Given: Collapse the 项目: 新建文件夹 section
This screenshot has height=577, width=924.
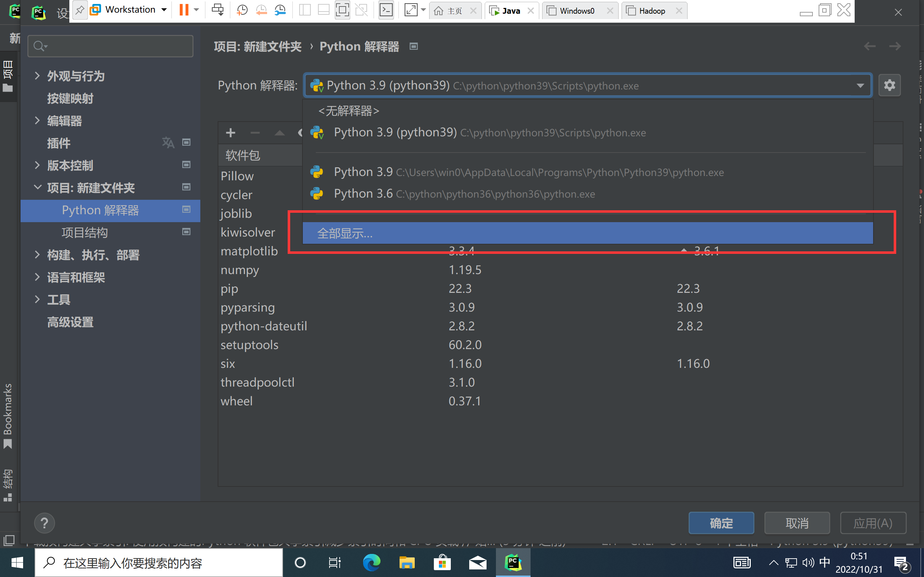Looking at the screenshot, I should tap(37, 188).
